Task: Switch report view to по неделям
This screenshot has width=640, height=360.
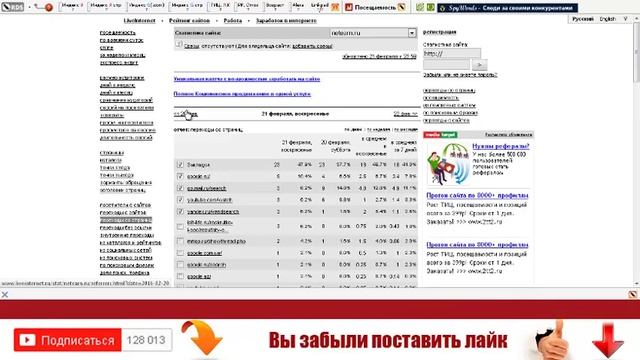Action: (378, 129)
